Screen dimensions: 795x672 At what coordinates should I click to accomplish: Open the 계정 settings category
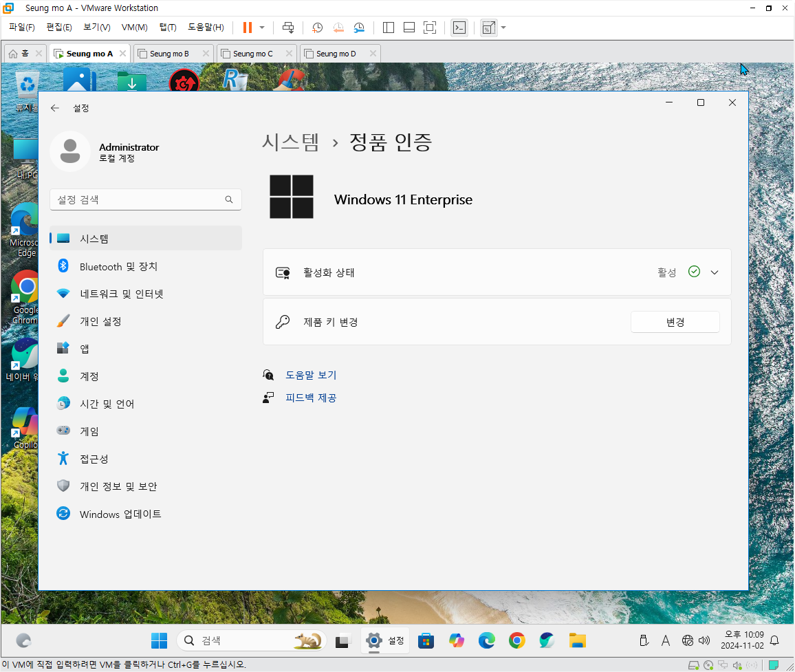point(146,376)
